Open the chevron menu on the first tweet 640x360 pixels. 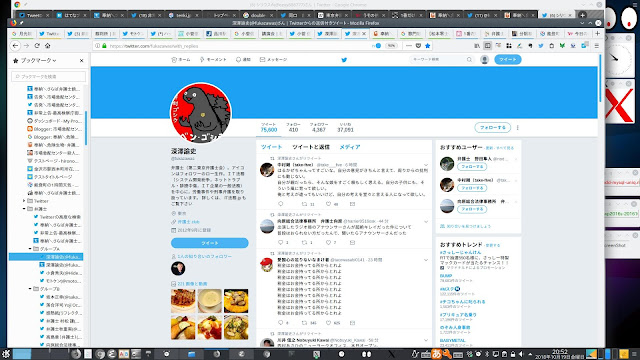[426, 165]
